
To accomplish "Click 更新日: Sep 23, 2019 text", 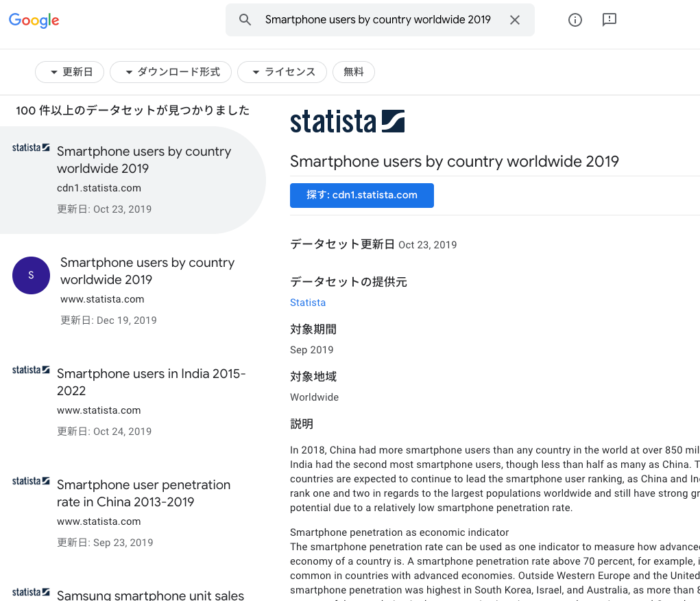I will point(105,543).
